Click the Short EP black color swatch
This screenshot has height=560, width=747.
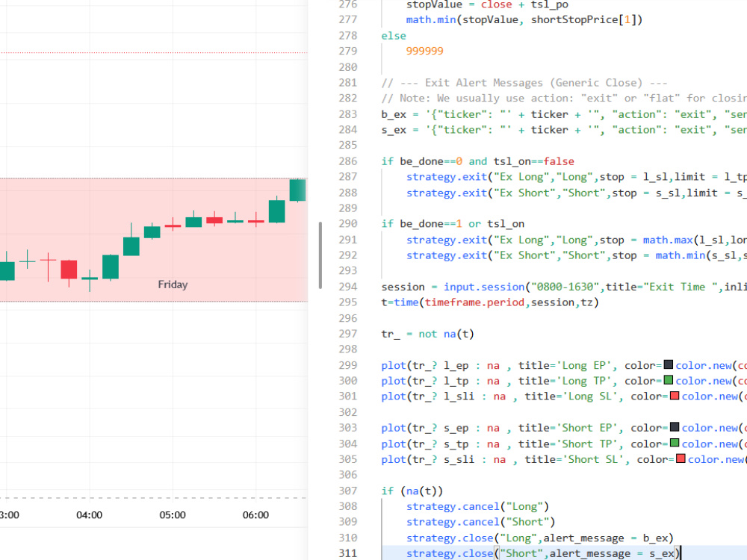pos(675,427)
